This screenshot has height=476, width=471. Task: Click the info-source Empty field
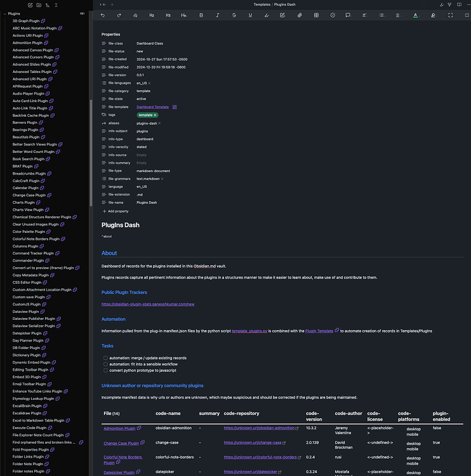142,155
